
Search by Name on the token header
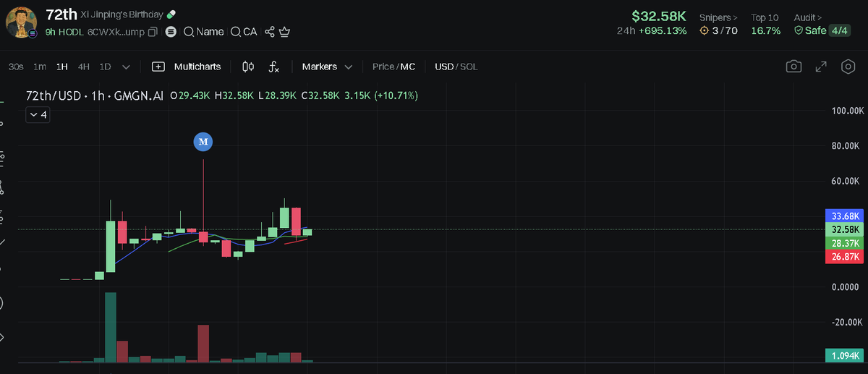(204, 32)
